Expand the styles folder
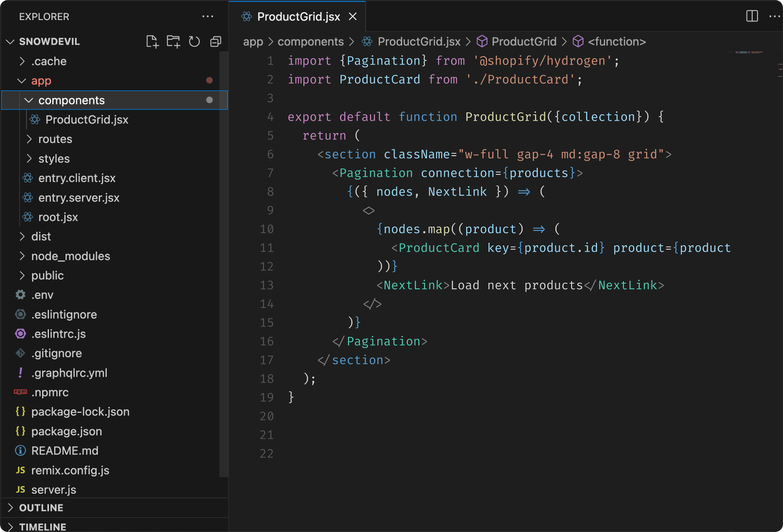The height and width of the screenshot is (532, 783). 29,158
